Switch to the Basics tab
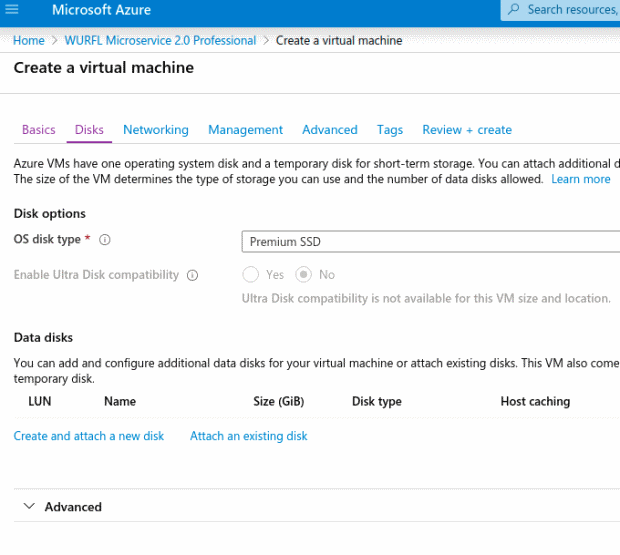Screen dimensions: 620x555 [x=39, y=130]
